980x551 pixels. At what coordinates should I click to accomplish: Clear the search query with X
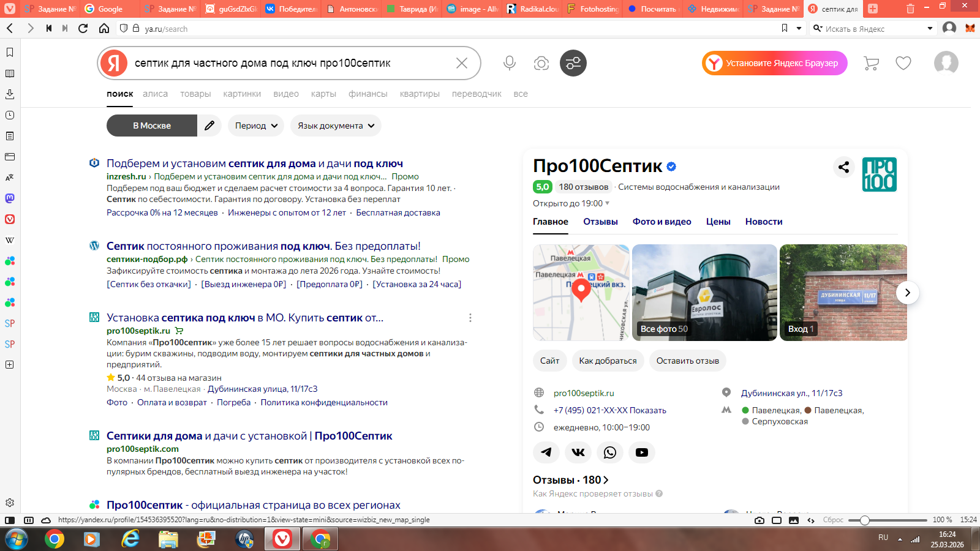point(462,63)
